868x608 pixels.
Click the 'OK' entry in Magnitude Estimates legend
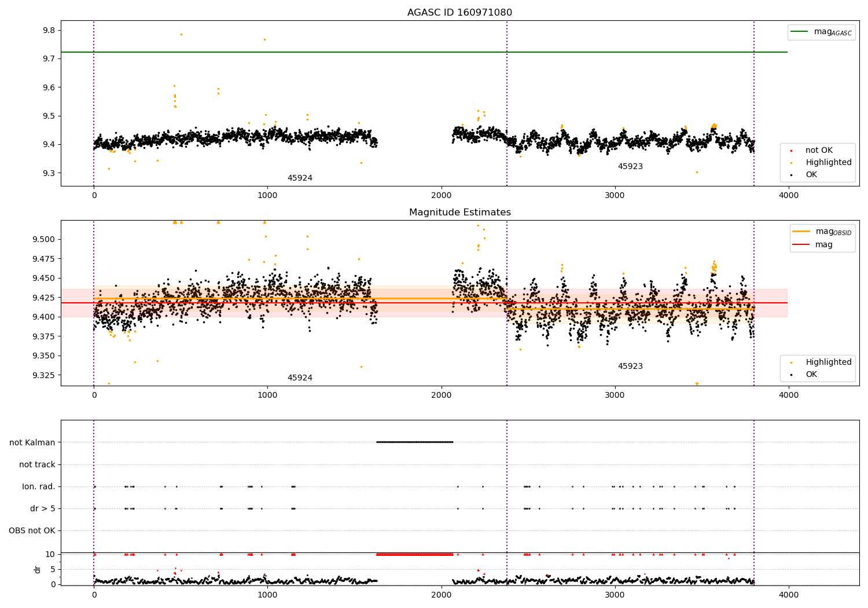[811, 375]
